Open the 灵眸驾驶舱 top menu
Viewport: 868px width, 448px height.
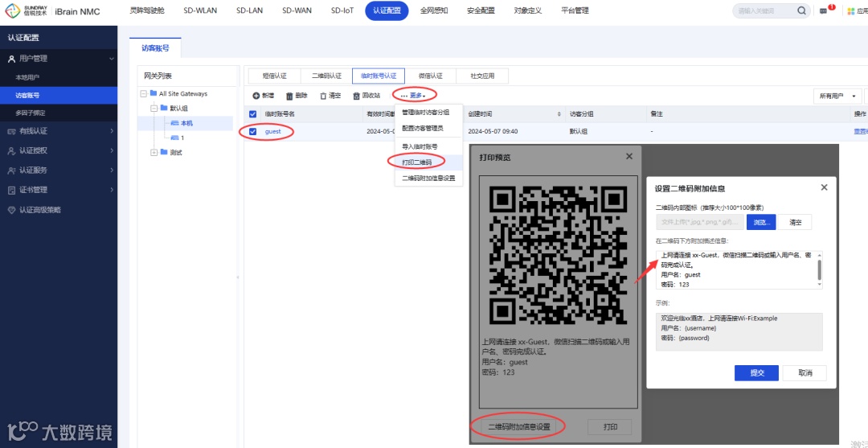tap(147, 10)
